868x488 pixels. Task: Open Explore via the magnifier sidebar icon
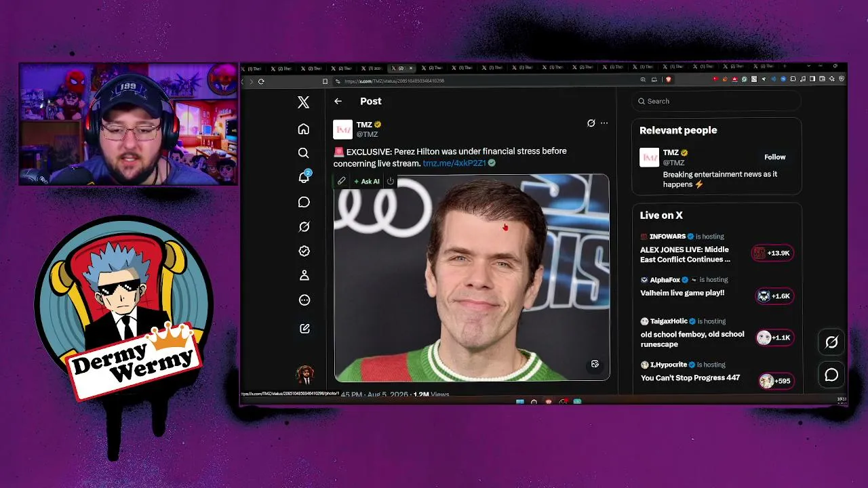(x=304, y=153)
